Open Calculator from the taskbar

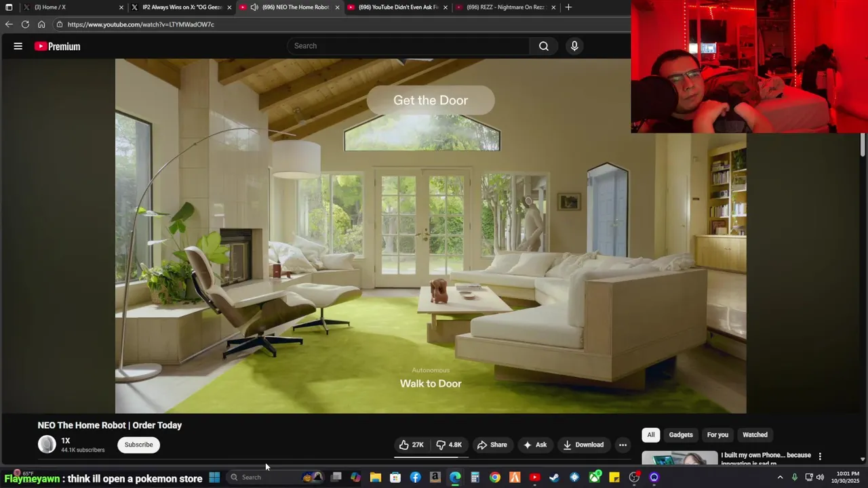pyautogui.click(x=475, y=477)
